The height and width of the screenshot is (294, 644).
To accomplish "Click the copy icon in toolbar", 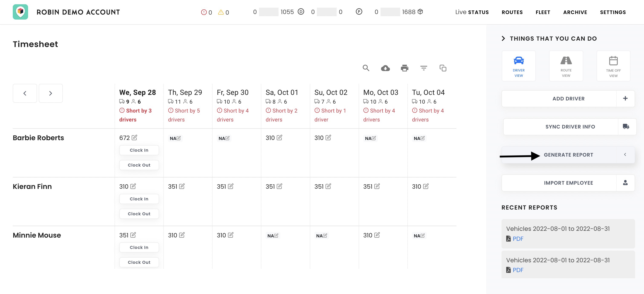I will (443, 68).
